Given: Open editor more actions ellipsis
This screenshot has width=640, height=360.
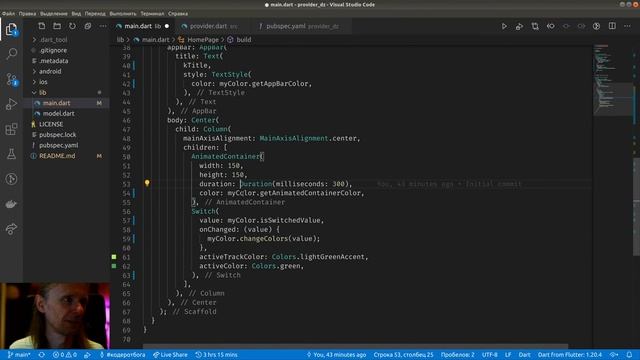Looking at the screenshot, I should pyautogui.click(x=627, y=26).
